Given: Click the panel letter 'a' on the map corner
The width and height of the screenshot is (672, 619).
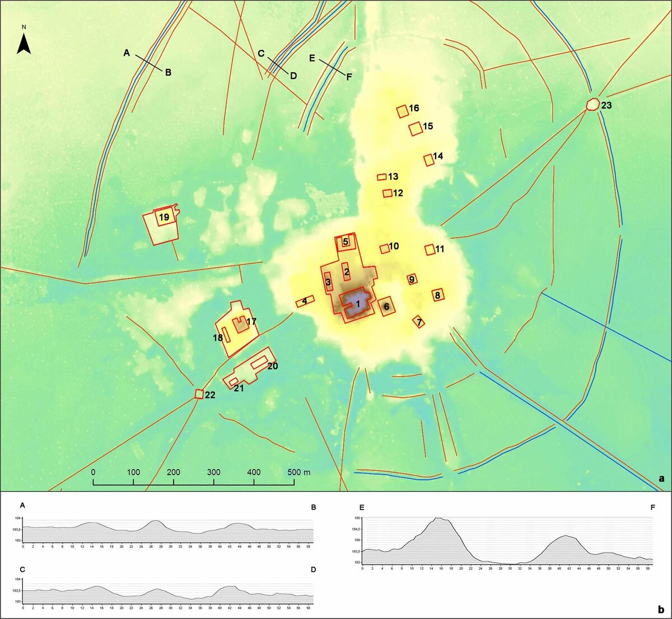Looking at the screenshot, I should pos(661,479).
